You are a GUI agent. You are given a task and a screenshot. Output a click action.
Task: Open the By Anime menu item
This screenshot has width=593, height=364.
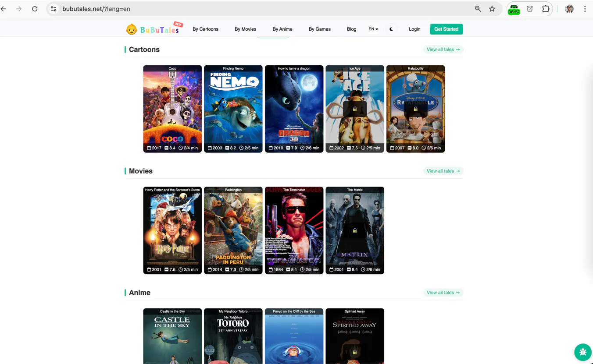pyautogui.click(x=282, y=29)
